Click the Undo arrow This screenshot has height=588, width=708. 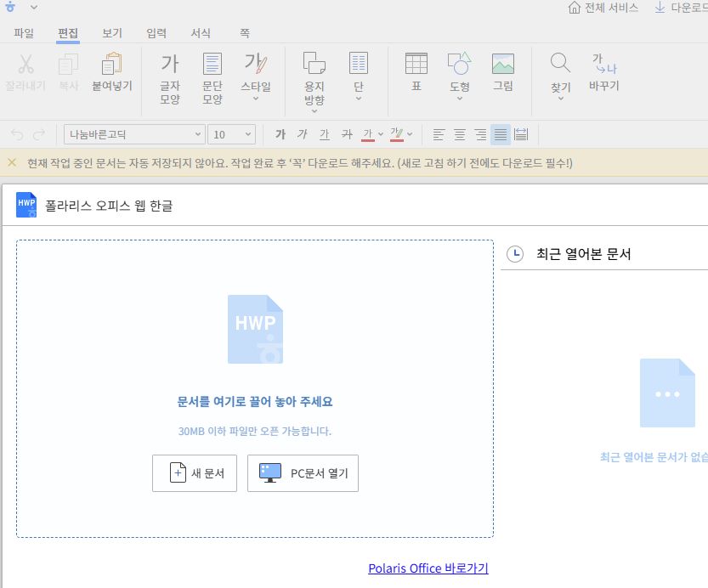pos(17,134)
